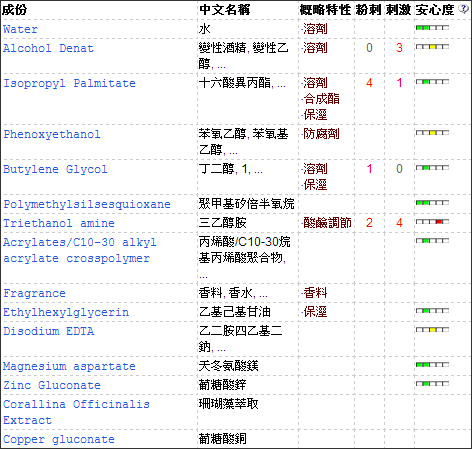Image resolution: width=472 pixels, height=449 pixels.
Task: Click the safety bar for Polymethylsilsesquioxane
Action: 432,203
